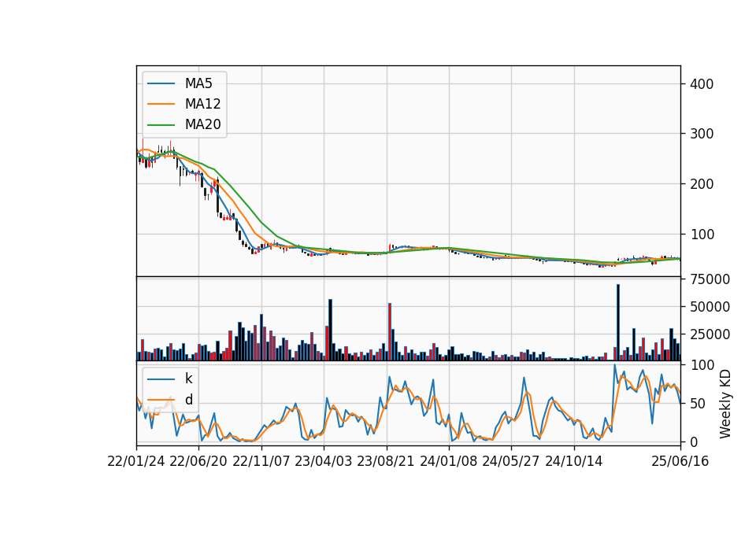
Task: Click the 50 tick on KD axis
Action: (698, 404)
